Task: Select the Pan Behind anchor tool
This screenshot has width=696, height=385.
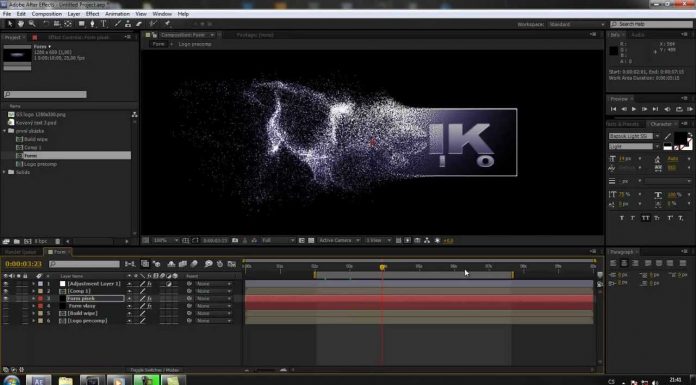Action: click(x=68, y=24)
